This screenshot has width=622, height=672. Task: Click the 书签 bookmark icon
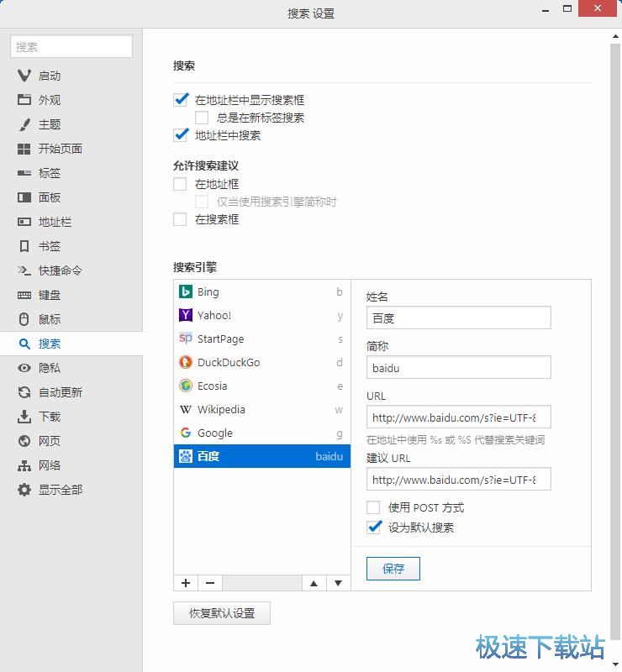[x=24, y=246]
